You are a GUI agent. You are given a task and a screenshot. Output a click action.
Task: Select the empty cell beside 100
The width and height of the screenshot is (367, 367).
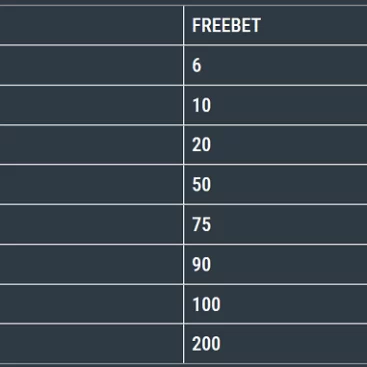(91, 304)
